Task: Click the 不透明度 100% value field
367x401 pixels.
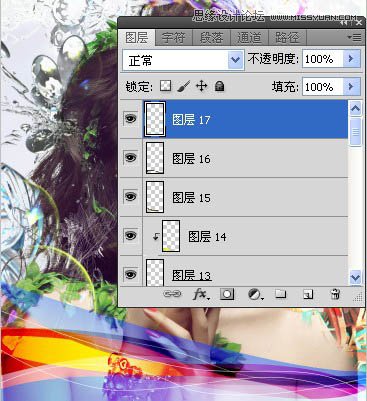Action: (x=322, y=59)
